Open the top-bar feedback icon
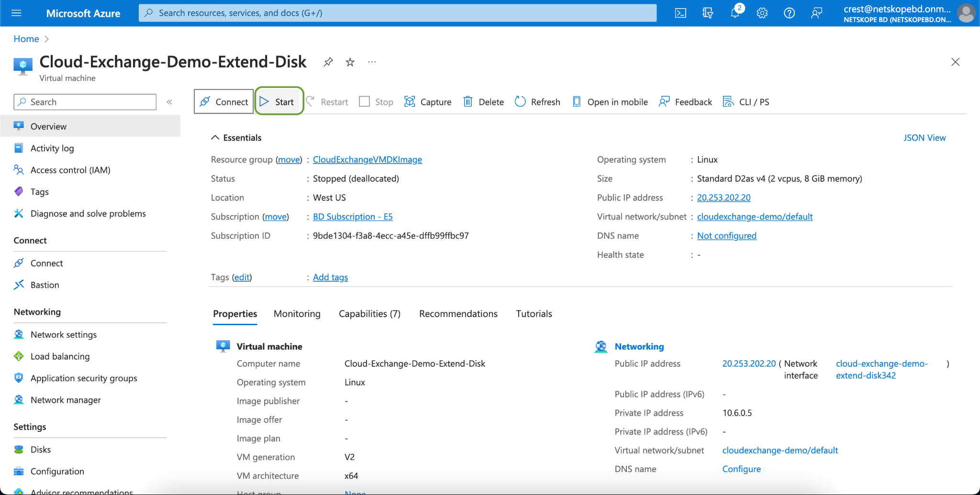Viewport: 980px width, 495px height. (817, 13)
